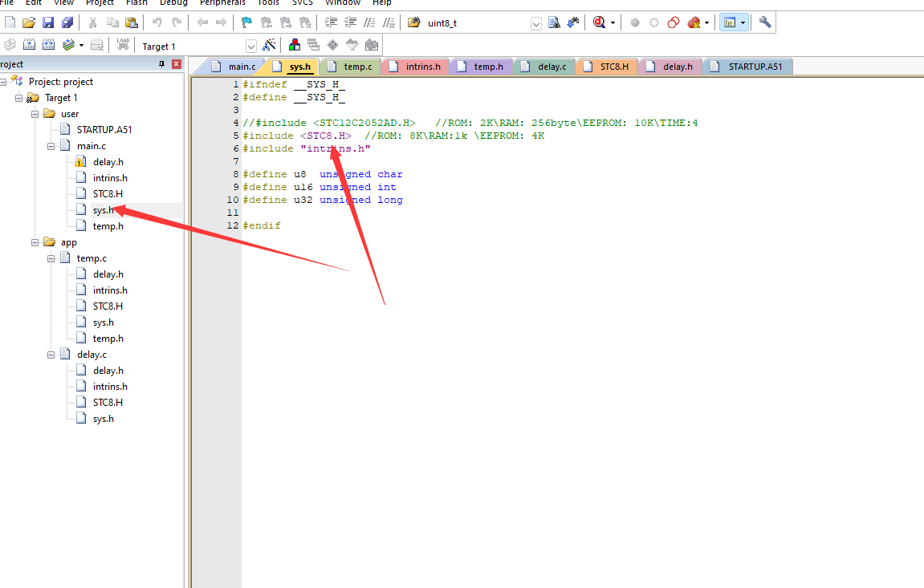
Task: Undo the last edit
Action: point(157,22)
